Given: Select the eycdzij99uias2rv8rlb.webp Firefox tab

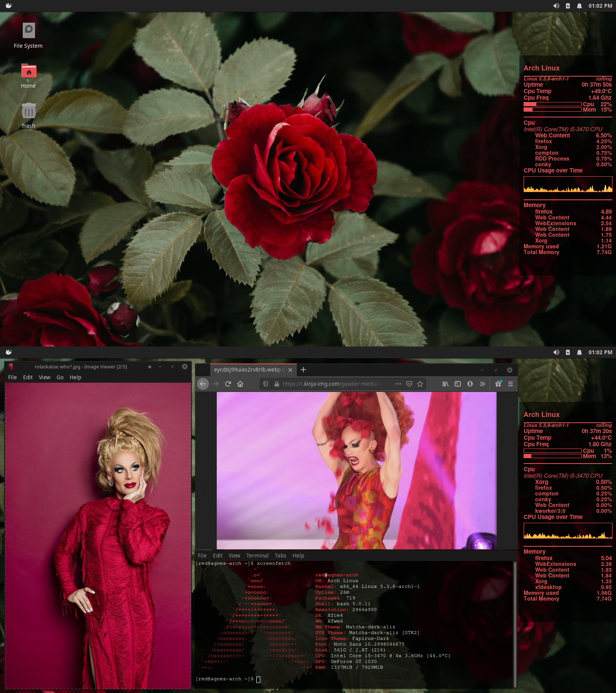Looking at the screenshot, I should point(253,370).
